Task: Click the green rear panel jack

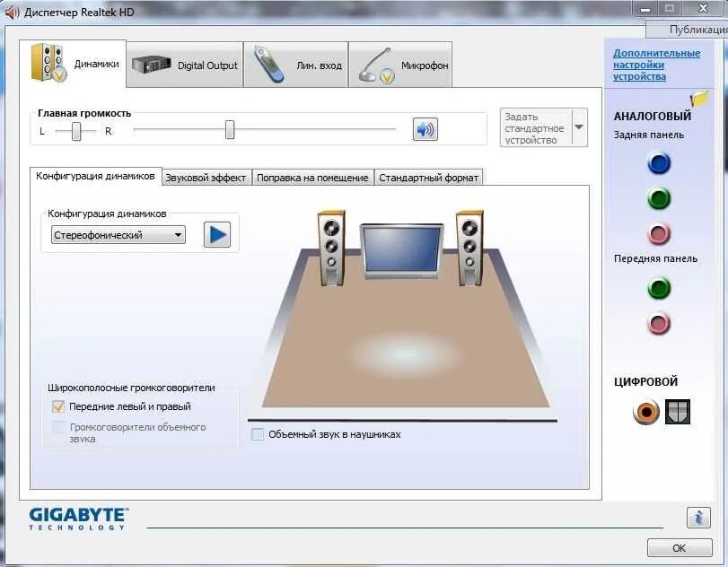Action: (658, 198)
